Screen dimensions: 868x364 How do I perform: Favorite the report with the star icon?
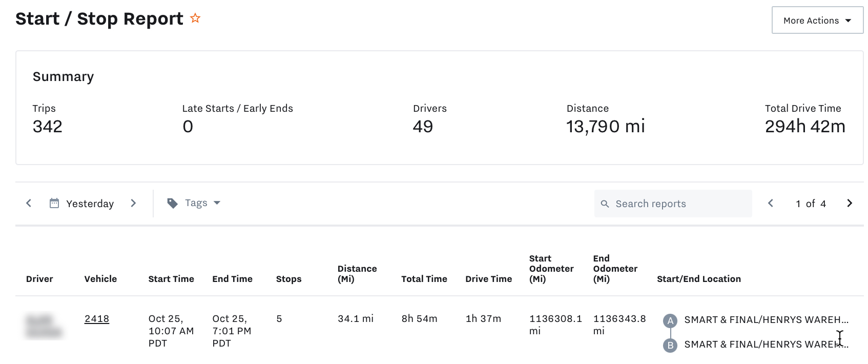click(195, 18)
